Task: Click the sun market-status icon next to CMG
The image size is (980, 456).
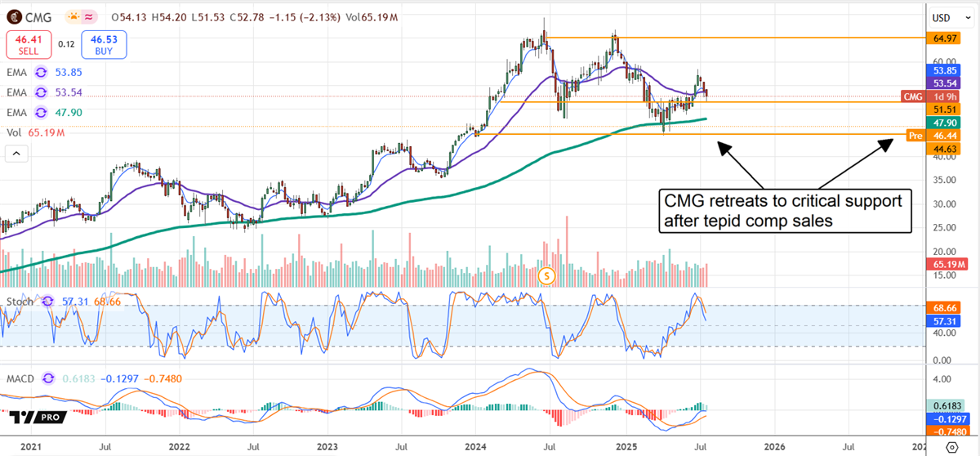Action: tap(74, 18)
